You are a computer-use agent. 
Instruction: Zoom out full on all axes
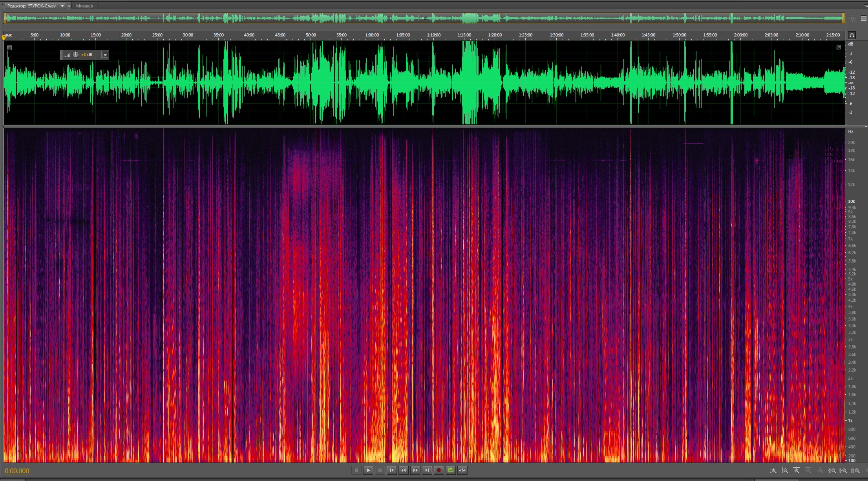click(x=820, y=470)
